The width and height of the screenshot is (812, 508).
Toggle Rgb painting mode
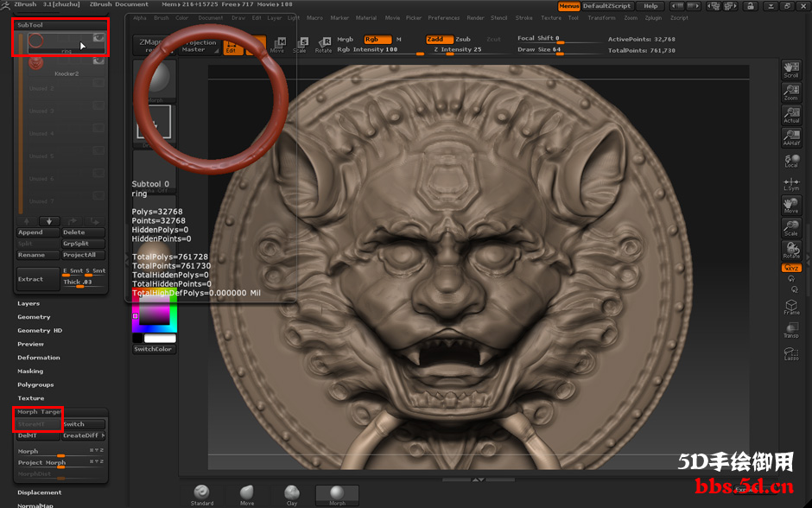tap(377, 40)
